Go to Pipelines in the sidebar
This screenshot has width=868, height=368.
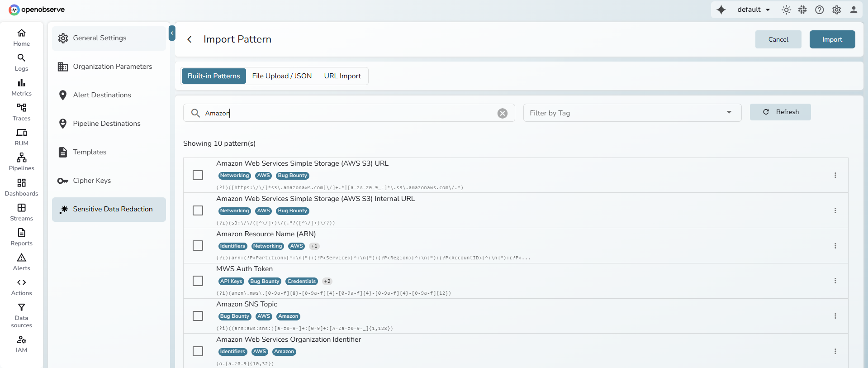point(21,162)
